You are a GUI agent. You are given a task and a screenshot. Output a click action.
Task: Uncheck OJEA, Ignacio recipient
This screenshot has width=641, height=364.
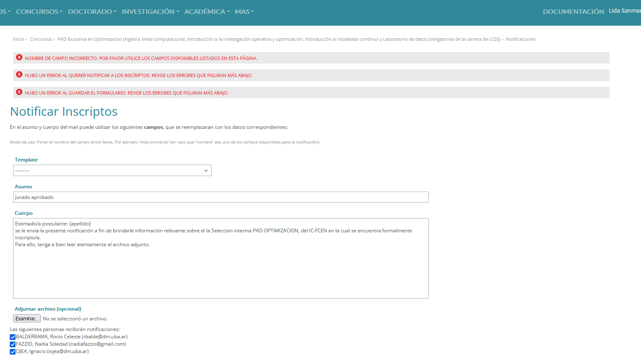click(13, 352)
